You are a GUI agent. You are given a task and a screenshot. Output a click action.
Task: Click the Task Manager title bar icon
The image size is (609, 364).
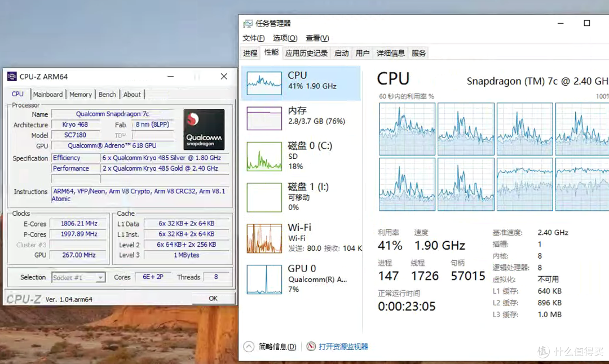[x=248, y=24]
